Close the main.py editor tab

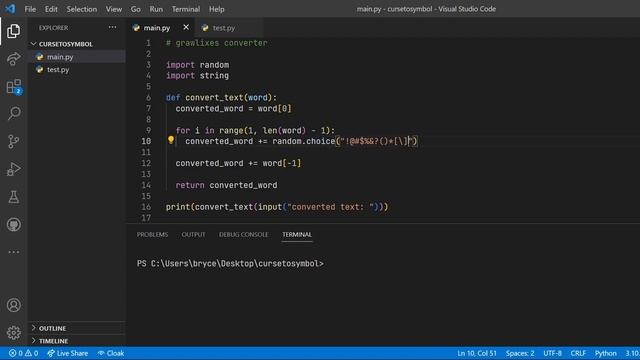pos(186,27)
